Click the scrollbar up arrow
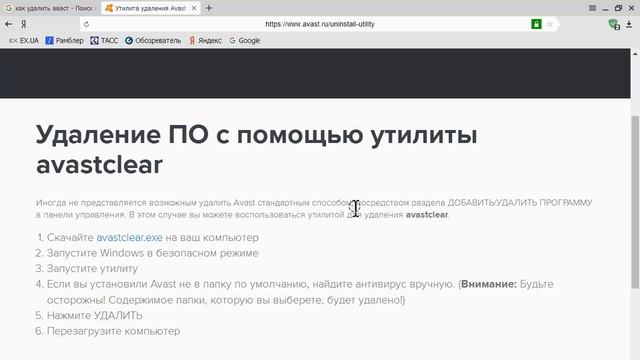The image size is (640, 360). (635, 53)
